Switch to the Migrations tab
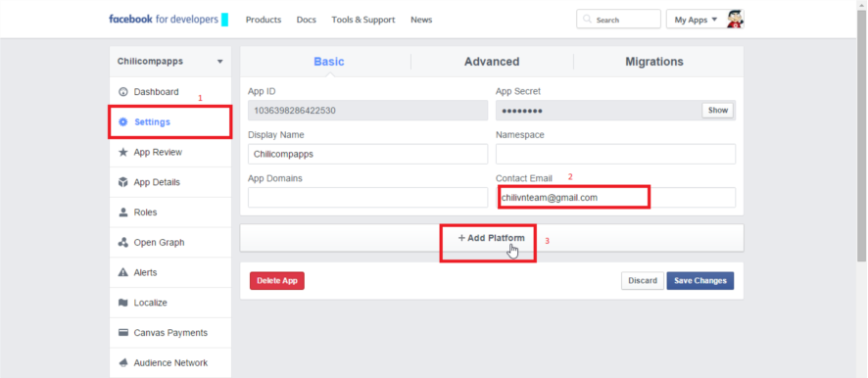Viewport: 868px width, 378px height. click(x=654, y=62)
